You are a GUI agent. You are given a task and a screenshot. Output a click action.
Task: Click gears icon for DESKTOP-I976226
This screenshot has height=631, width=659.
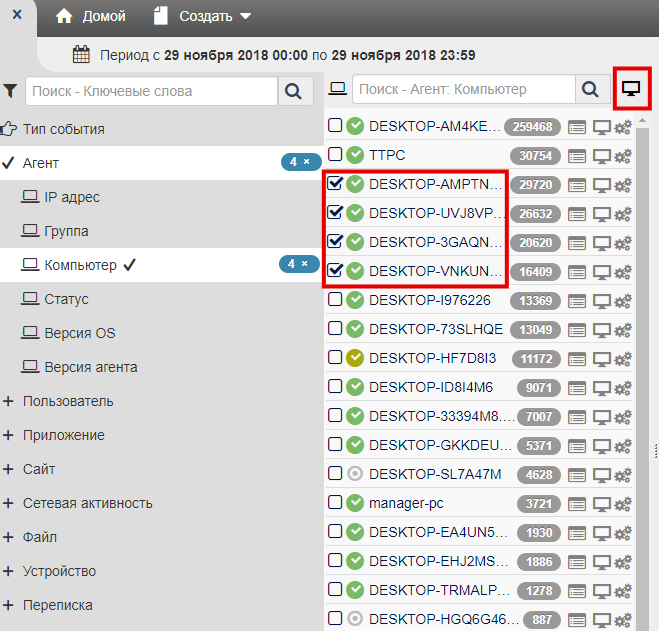(x=623, y=301)
